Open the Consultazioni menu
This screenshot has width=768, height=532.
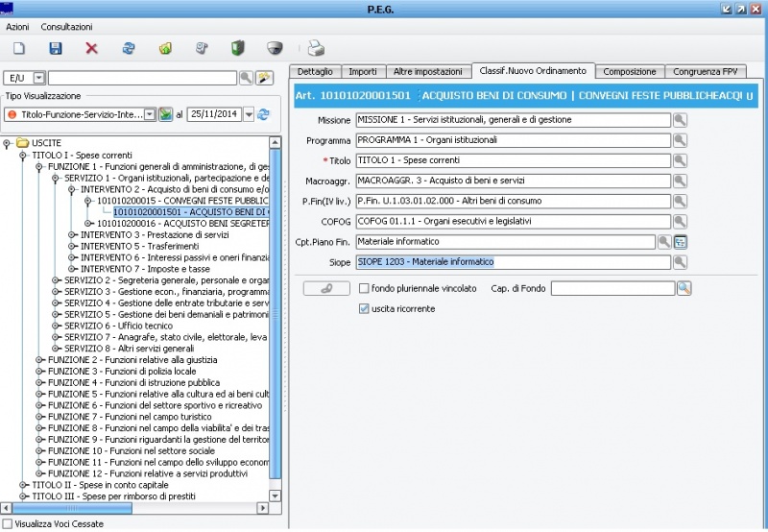(x=66, y=26)
